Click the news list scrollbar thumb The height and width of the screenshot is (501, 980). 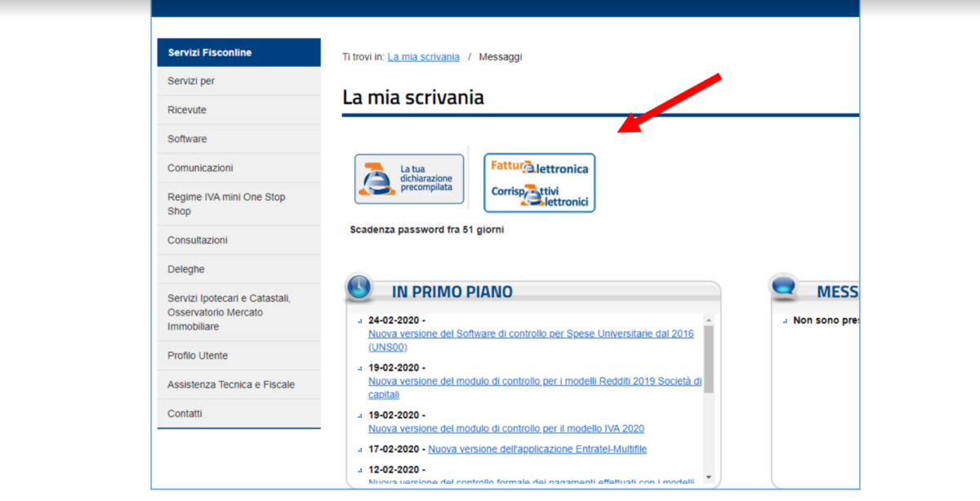tap(708, 358)
